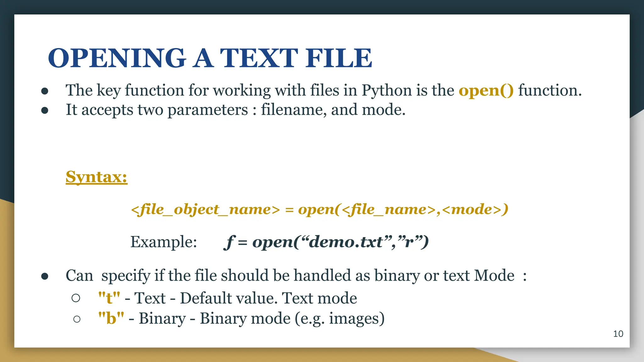The image size is (644, 362).
Task: Click the bullet before 'Can specify if the file'
Action: click(x=45, y=276)
